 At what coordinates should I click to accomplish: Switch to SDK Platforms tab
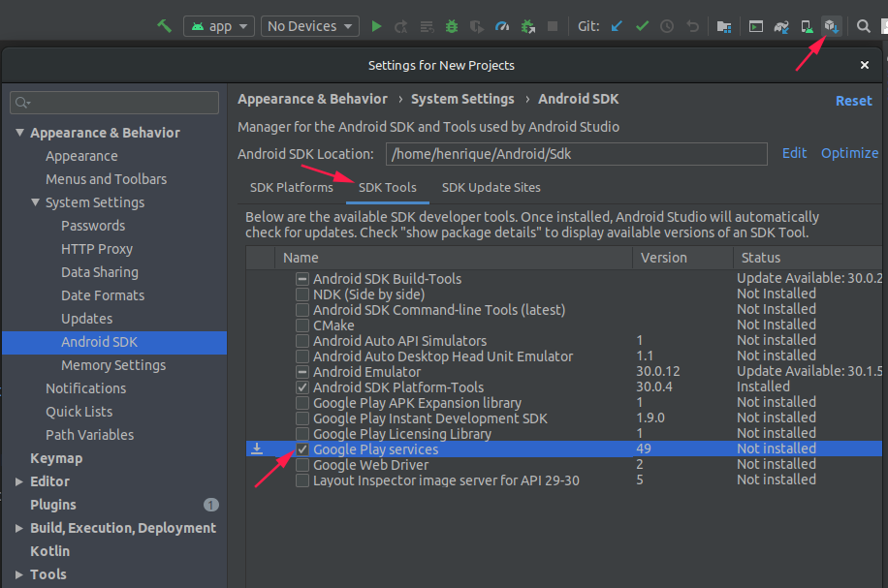tap(292, 187)
